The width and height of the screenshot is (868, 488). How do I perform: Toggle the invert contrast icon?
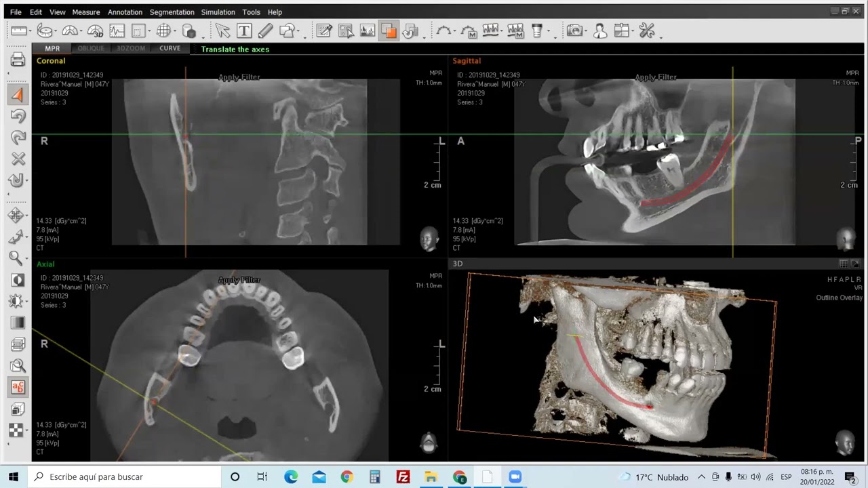(18, 280)
